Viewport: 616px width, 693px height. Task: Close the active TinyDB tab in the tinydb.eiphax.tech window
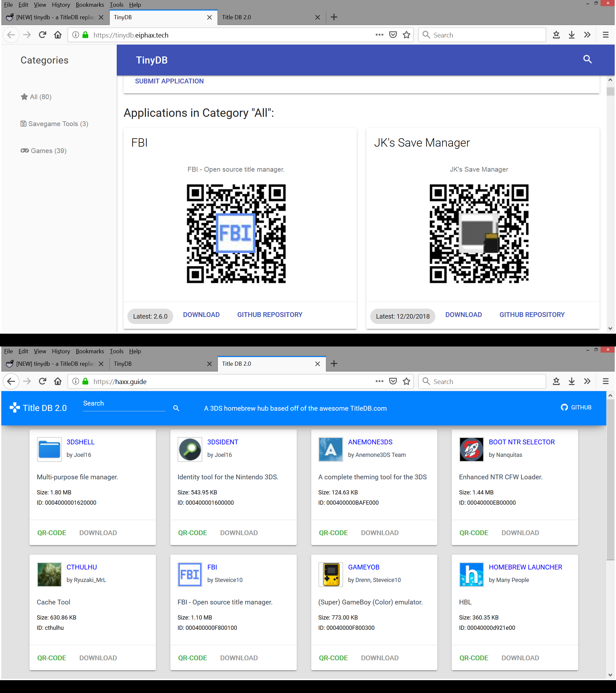pyautogui.click(x=210, y=17)
